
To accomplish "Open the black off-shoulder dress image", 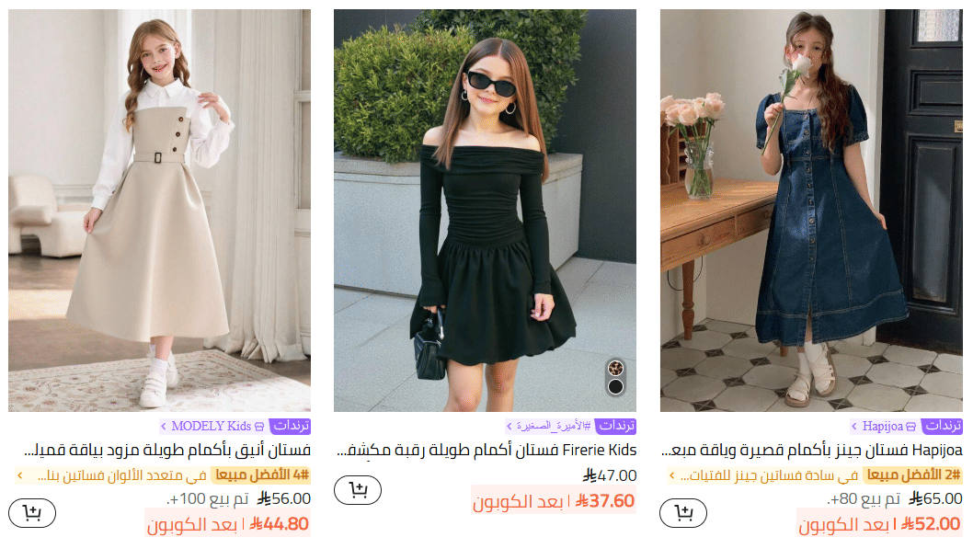I will [485, 211].
